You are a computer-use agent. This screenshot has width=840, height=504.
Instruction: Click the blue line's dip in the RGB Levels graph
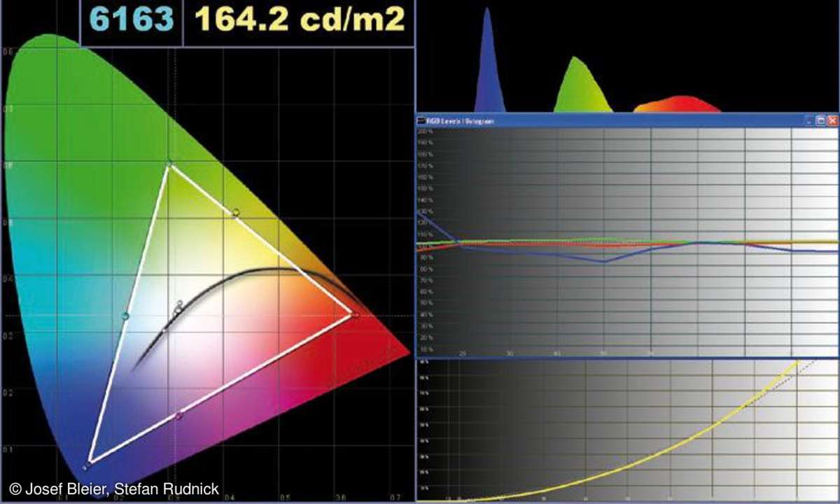click(603, 261)
